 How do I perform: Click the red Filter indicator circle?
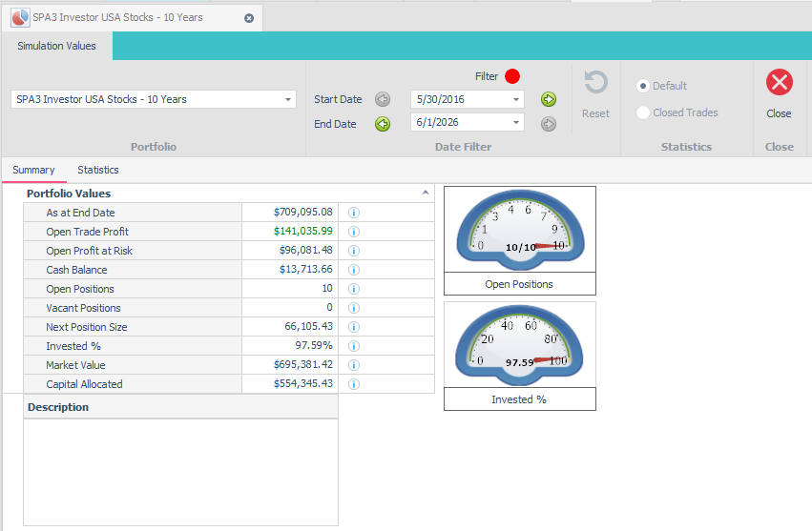[x=512, y=76]
